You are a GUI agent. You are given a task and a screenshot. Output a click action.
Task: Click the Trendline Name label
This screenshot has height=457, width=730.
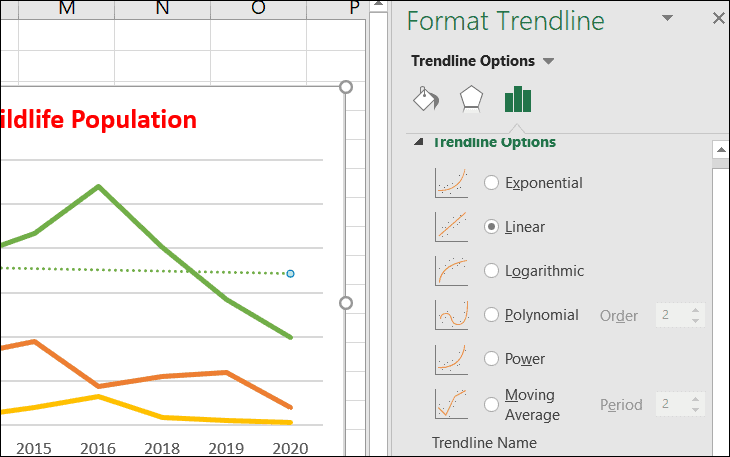[x=484, y=443]
